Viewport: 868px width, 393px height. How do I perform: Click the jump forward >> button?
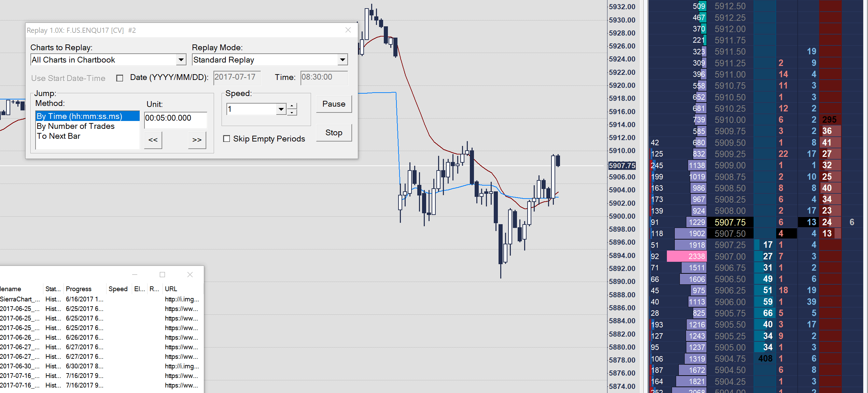[197, 140]
